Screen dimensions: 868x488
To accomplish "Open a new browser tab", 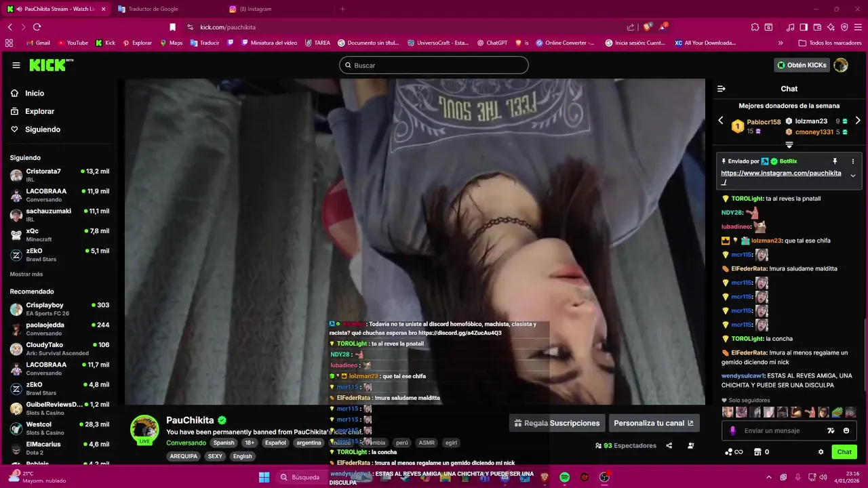I will pos(342,9).
